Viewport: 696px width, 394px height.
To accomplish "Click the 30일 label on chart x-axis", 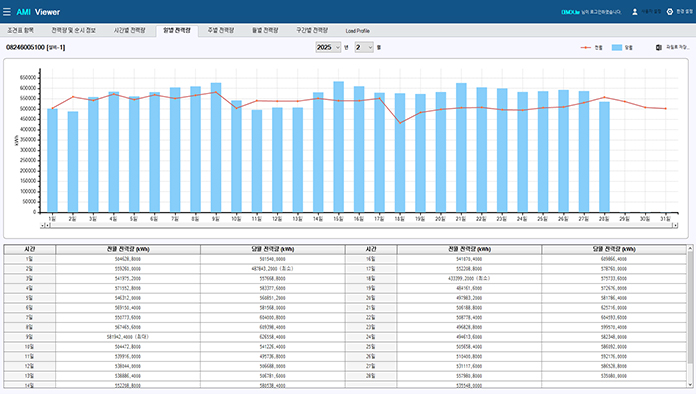I will 645,218.
